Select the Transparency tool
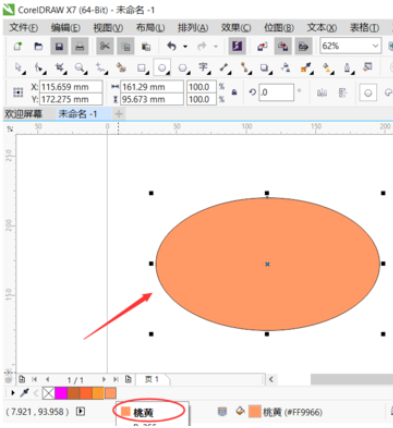The width and height of the screenshot is (393, 428). click(x=285, y=68)
